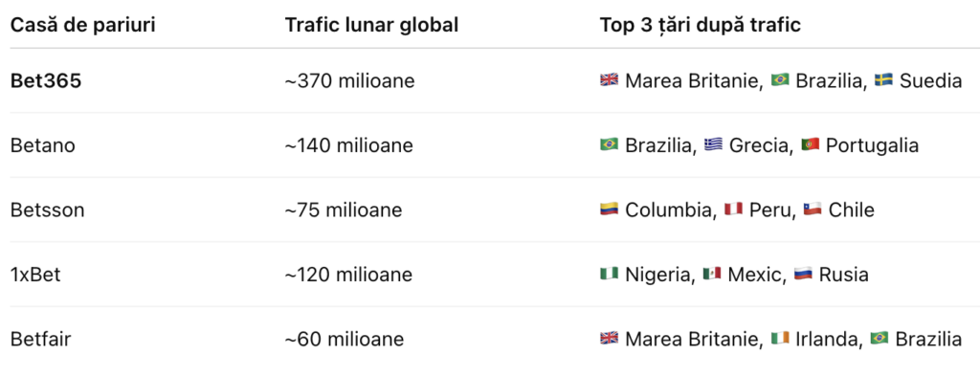The image size is (980, 376).
Task: Click the Colombia flag beside Columbia
Action: 609,210
